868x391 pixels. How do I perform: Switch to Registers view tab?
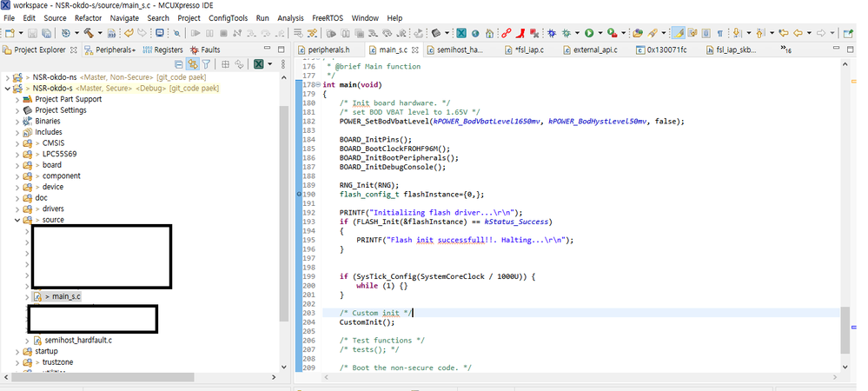pyautogui.click(x=162, y=50)
